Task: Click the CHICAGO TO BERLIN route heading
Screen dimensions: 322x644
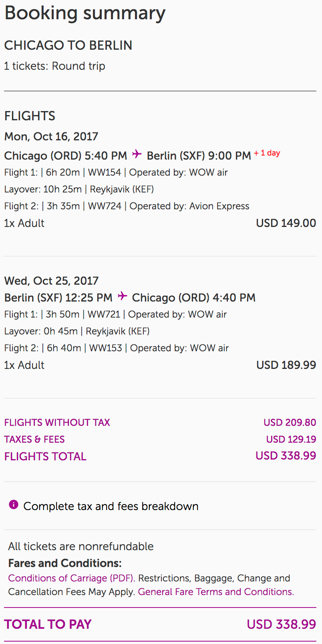Action: [x=68, y=45]
